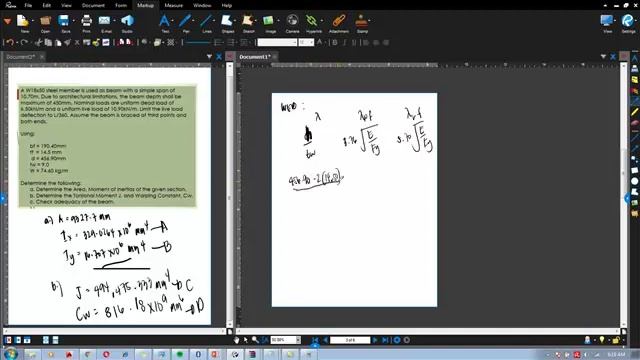Select the Zoom magnifier tool
This screenshot has width=640, height=360.
coord(255,340)
